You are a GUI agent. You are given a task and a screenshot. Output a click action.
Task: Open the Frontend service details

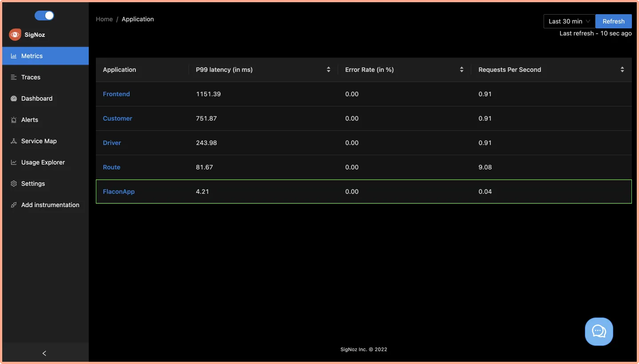[x=116, y=94]
